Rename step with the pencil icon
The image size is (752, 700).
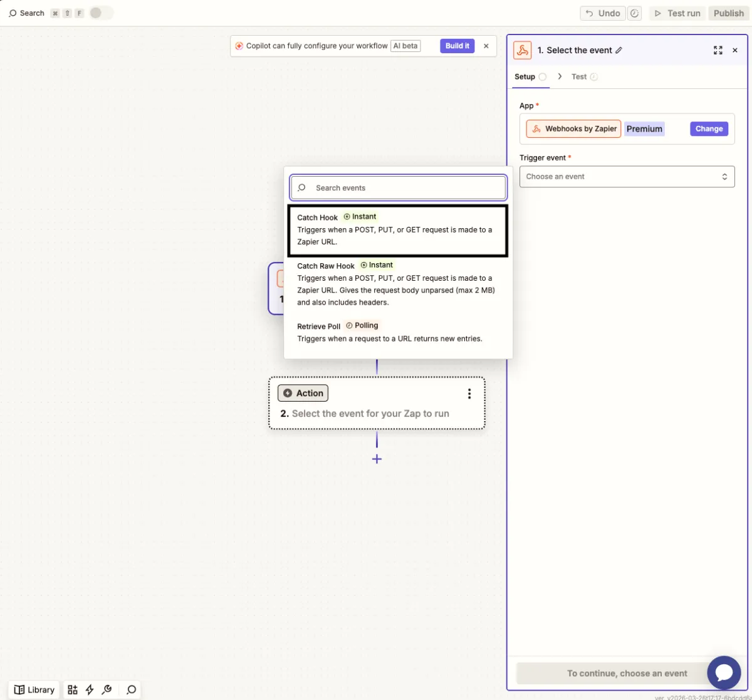[619, 50]
